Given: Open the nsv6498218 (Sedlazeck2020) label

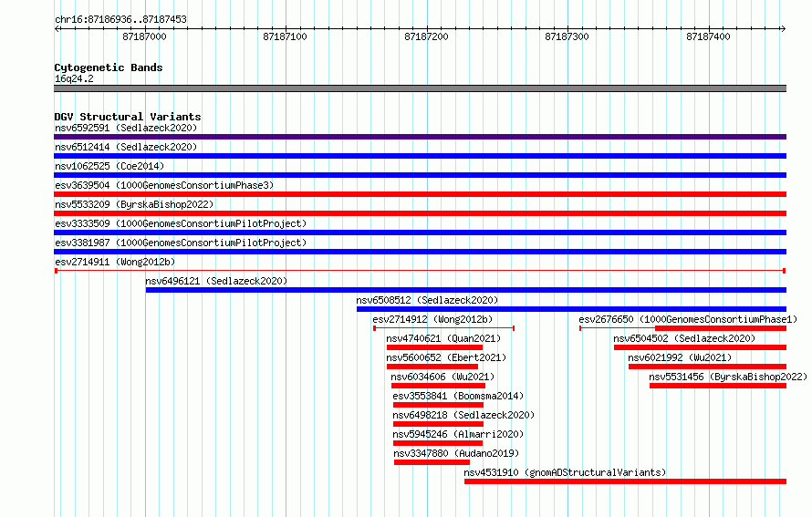Looking at the screenshot, I should pyautogui.click(x=463, y=415).
